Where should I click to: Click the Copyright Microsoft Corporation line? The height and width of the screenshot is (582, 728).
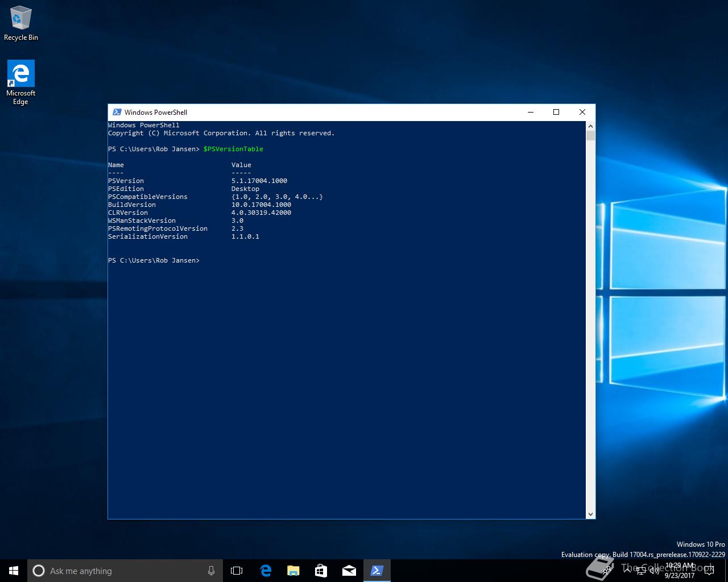tap(221, 133)
